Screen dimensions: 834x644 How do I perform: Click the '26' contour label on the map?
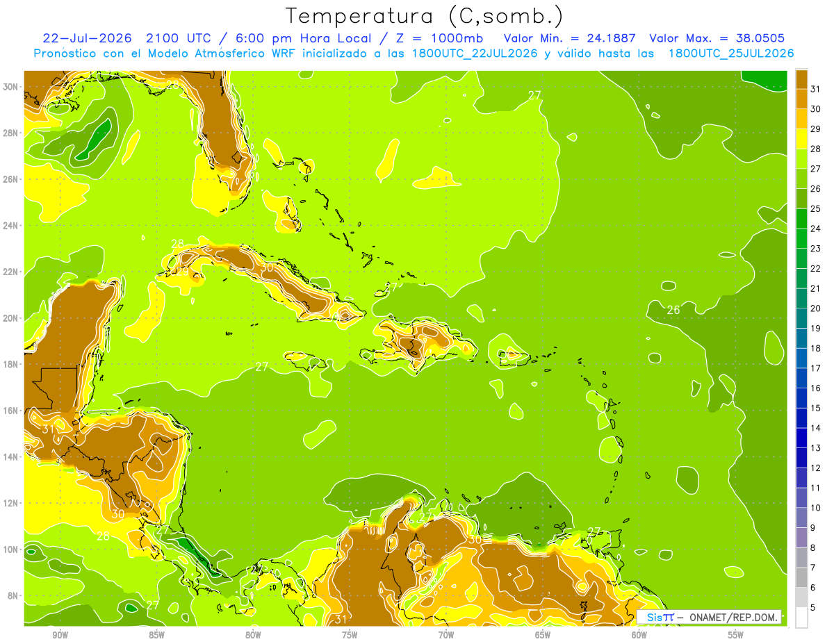pos(673,310)
